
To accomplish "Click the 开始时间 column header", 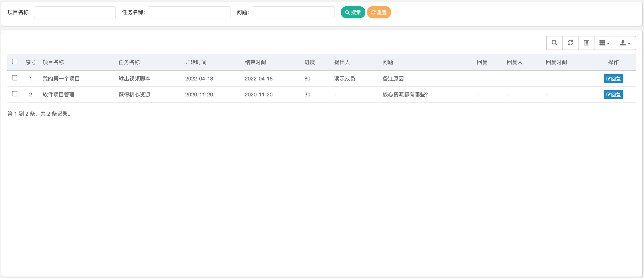I will [x=196, y=62].
